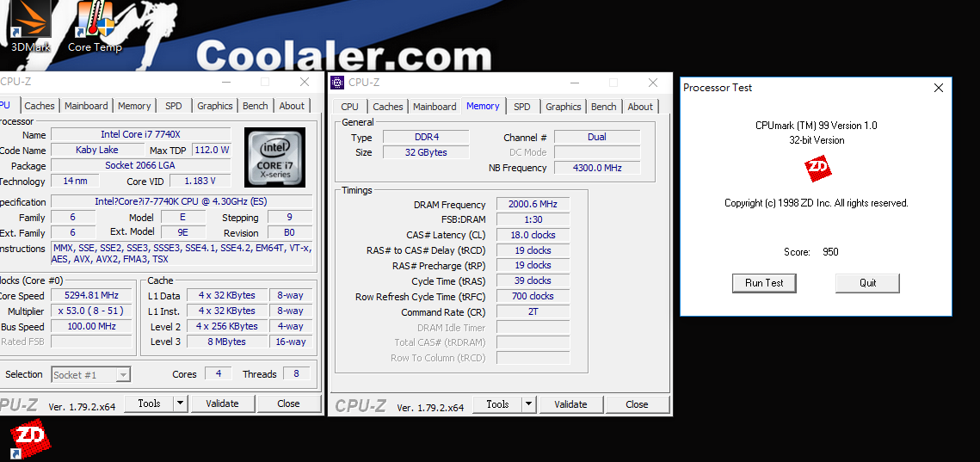Switch to Bench tab in right CPU-Z window
Image resolution: width=980 pixels, height=462 pixels.
[604, 107]
